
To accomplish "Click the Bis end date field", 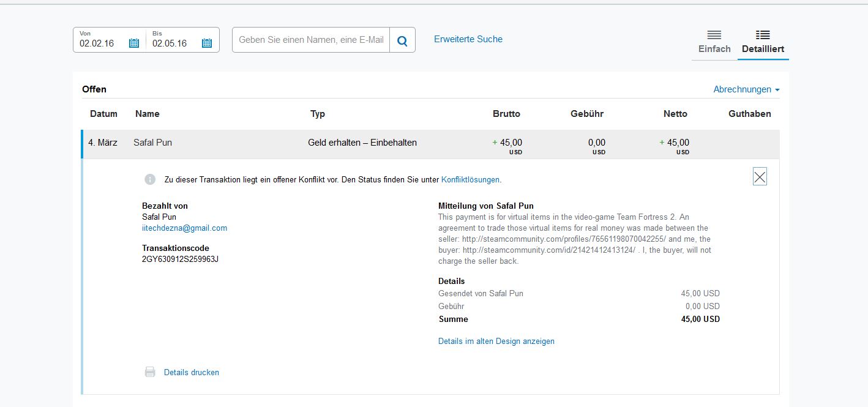I will tap(173, 43).
